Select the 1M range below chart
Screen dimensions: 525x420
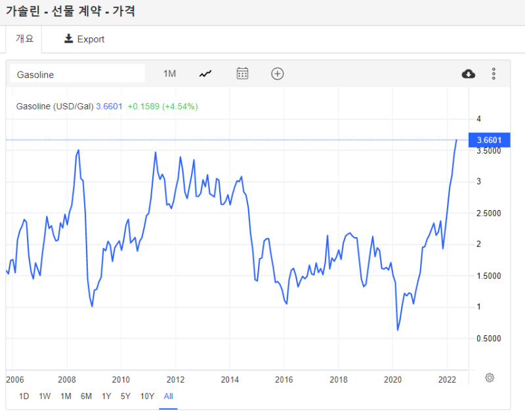coord(66,396)
